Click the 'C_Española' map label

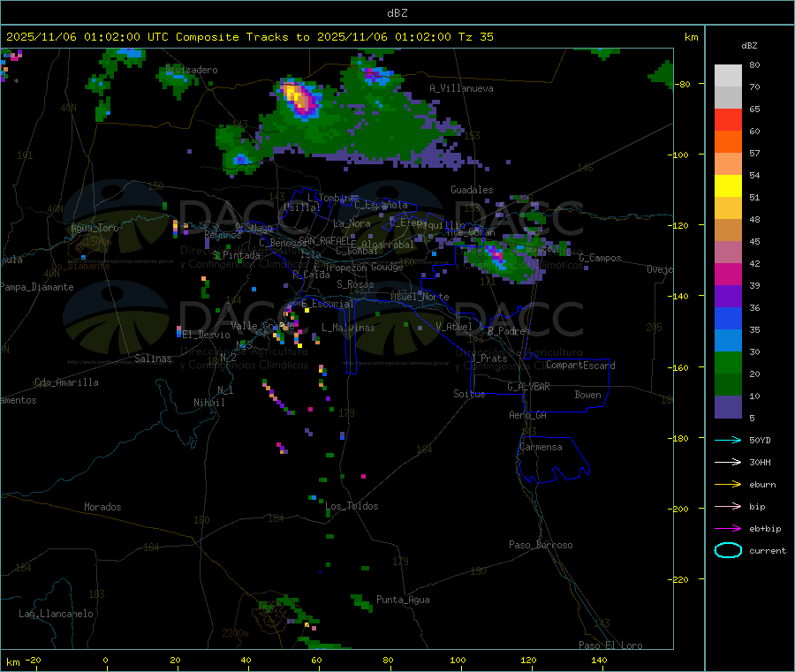point(381,205)
